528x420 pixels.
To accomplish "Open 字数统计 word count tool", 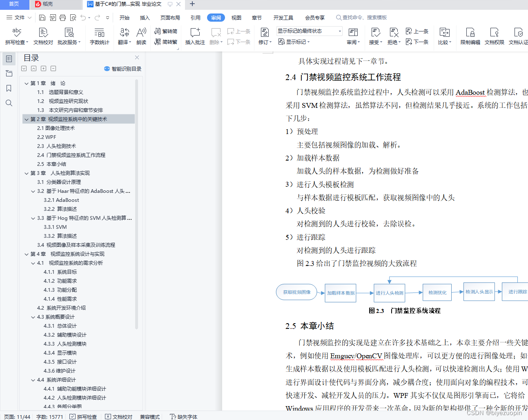I will [99, 36].
